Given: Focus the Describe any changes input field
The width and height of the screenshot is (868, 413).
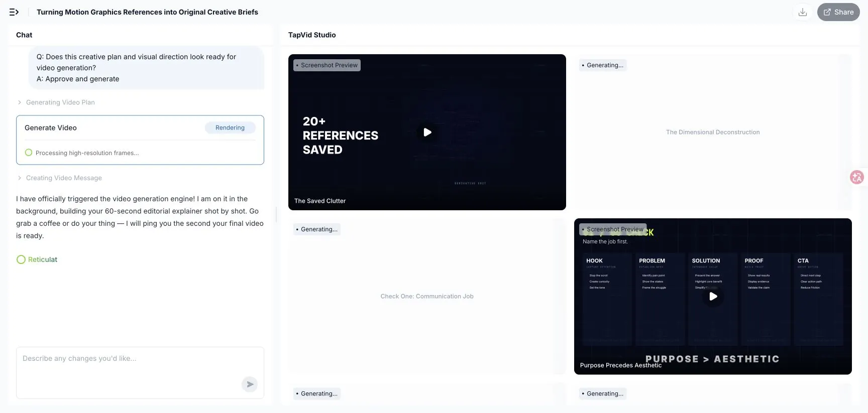Looking at the screenshot, I should [140, 372].
